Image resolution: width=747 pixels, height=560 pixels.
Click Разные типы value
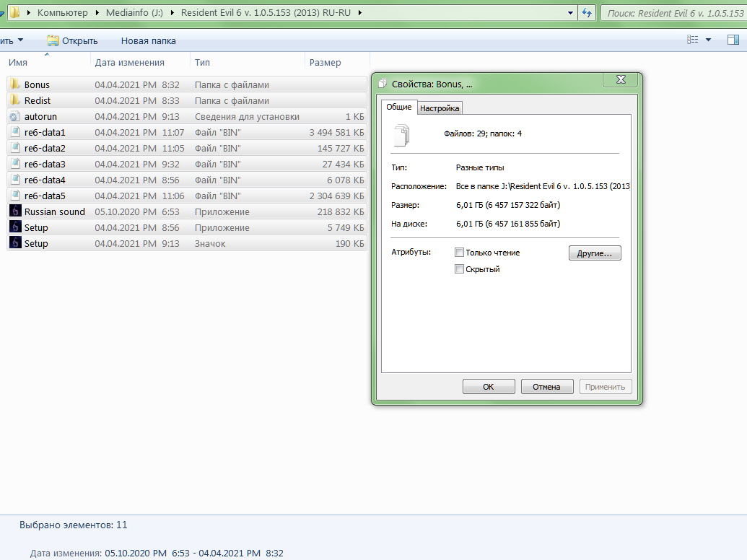pyautogui.click(x=480, y=167)
